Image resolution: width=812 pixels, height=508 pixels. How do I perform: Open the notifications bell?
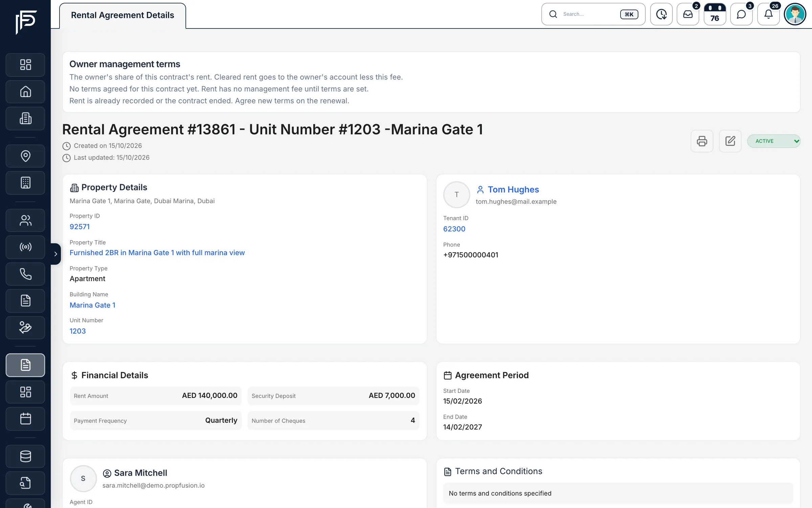coord(768,14)
